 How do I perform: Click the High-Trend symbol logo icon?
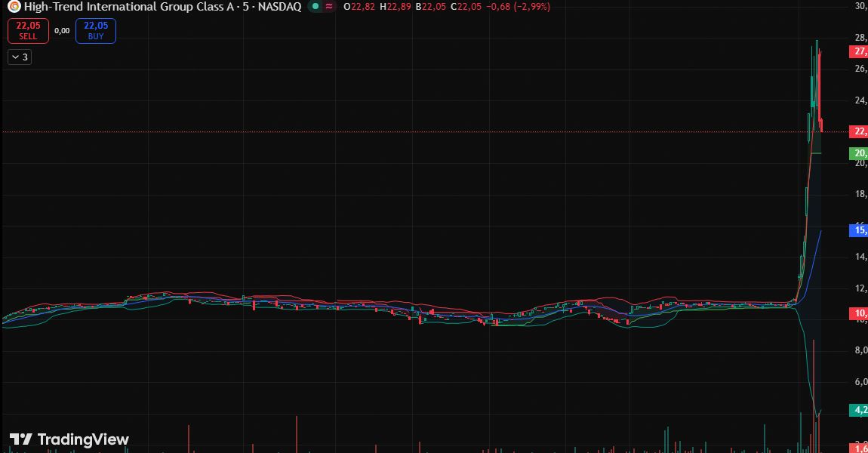[14, 7]
